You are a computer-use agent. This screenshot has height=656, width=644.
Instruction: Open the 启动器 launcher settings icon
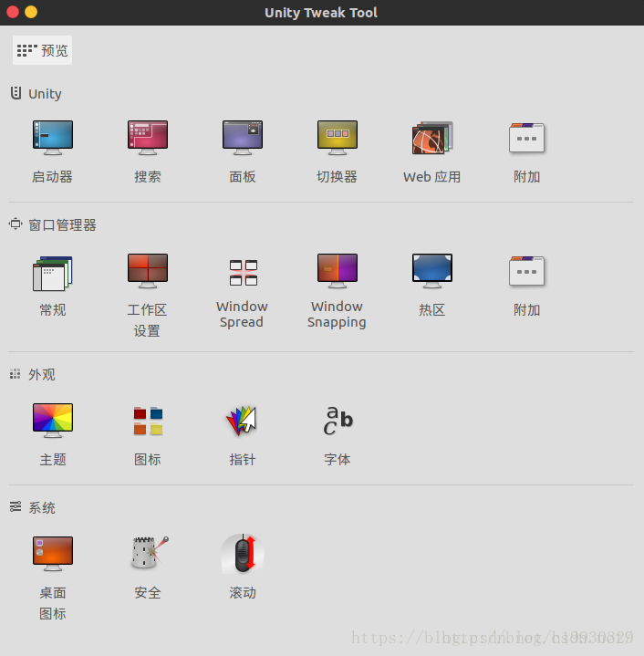(x=53, y=138)
